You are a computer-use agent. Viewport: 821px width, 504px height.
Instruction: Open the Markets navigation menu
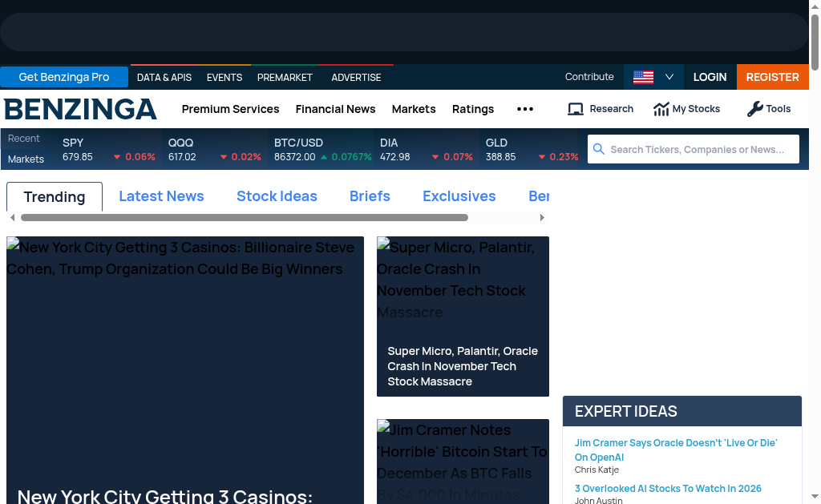coord(414,109)
